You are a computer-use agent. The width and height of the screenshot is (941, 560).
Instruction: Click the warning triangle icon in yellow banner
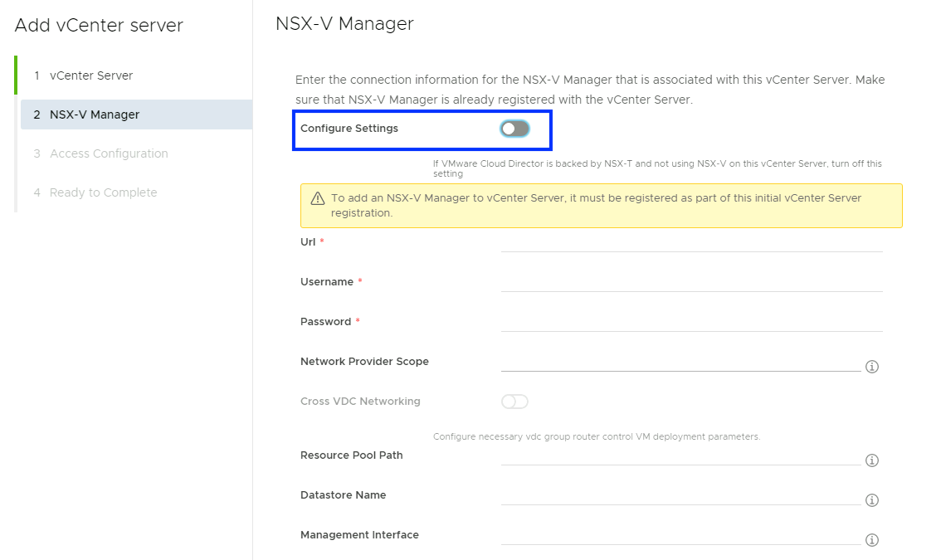pyautogui.click(x=317, y=199)
